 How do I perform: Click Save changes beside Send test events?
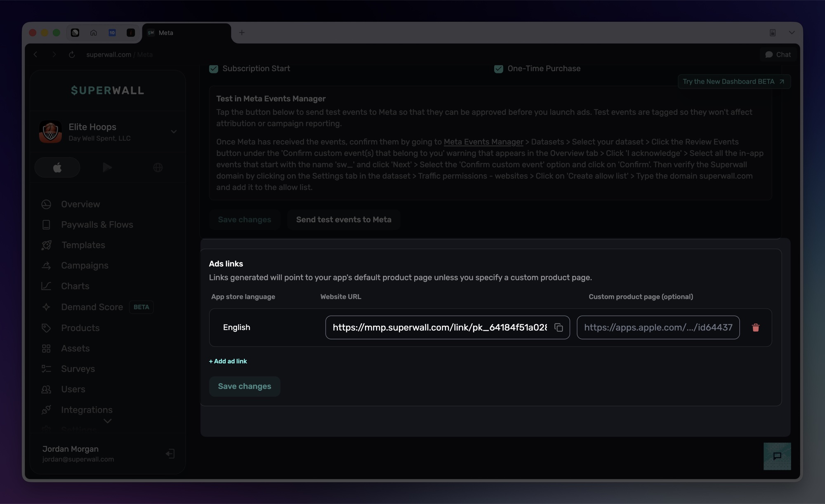[x=245, y=220]
